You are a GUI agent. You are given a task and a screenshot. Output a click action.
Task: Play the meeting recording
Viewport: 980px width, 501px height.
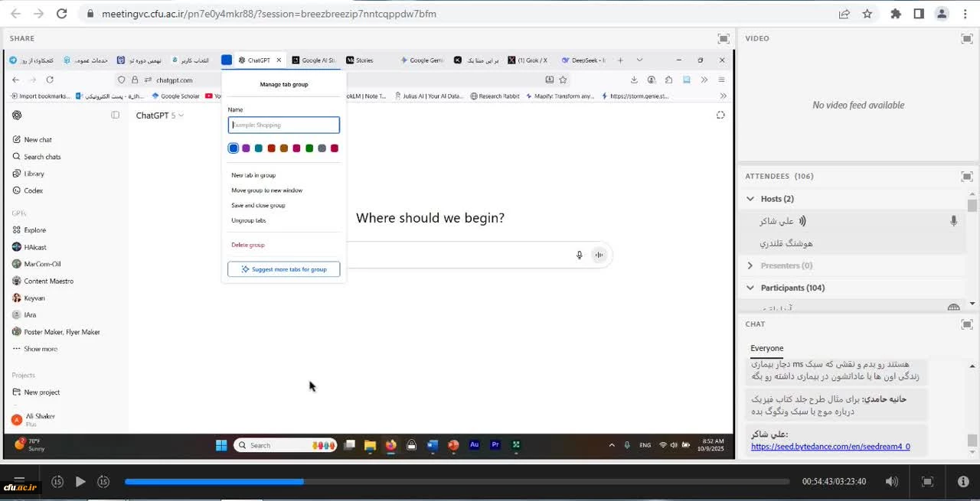[x=80, y=482]
